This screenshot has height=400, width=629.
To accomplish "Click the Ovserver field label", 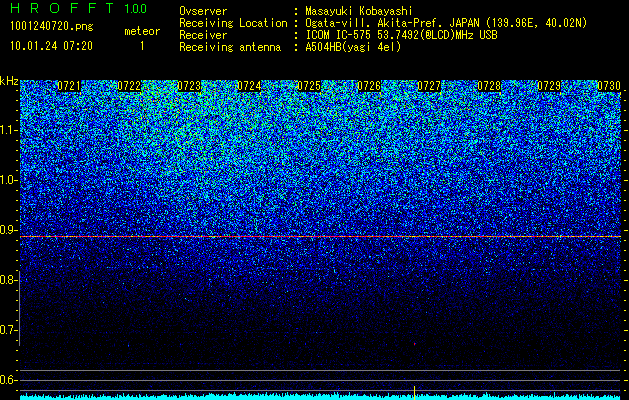I will pyautogui.click(x=203, y=11).
